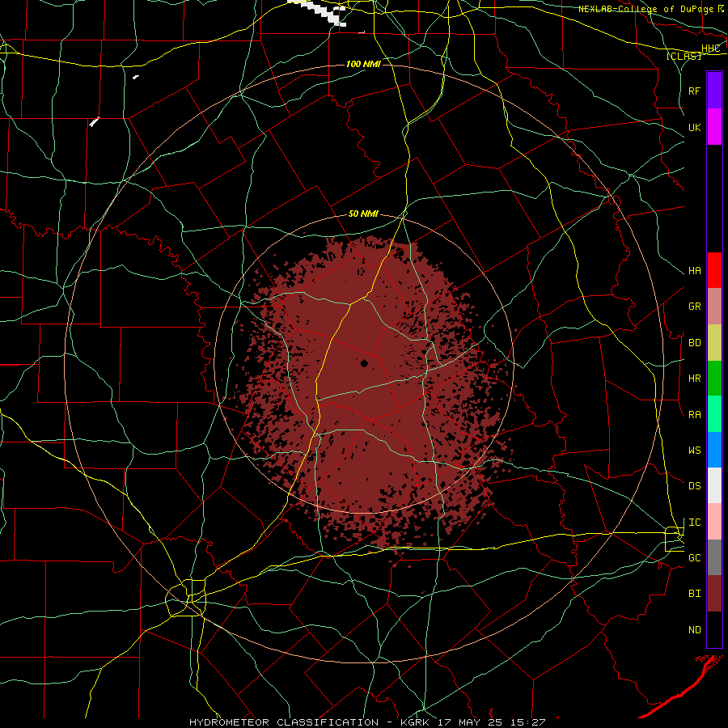Click the GC legend label
The height and width of the screenshot is (728, 728).
[695, 558]
